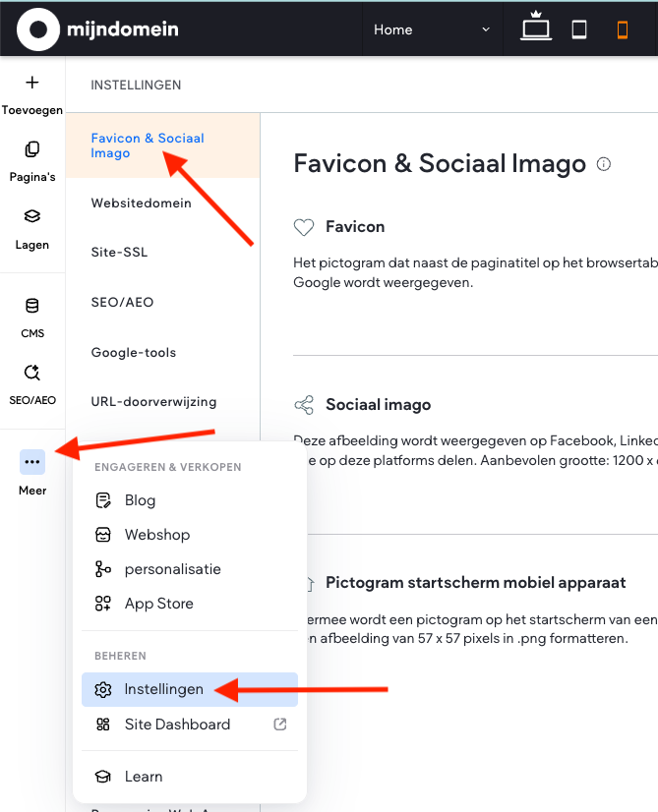Click Learn in the menu
Screen dimensions: 658x812
(143, 777)
